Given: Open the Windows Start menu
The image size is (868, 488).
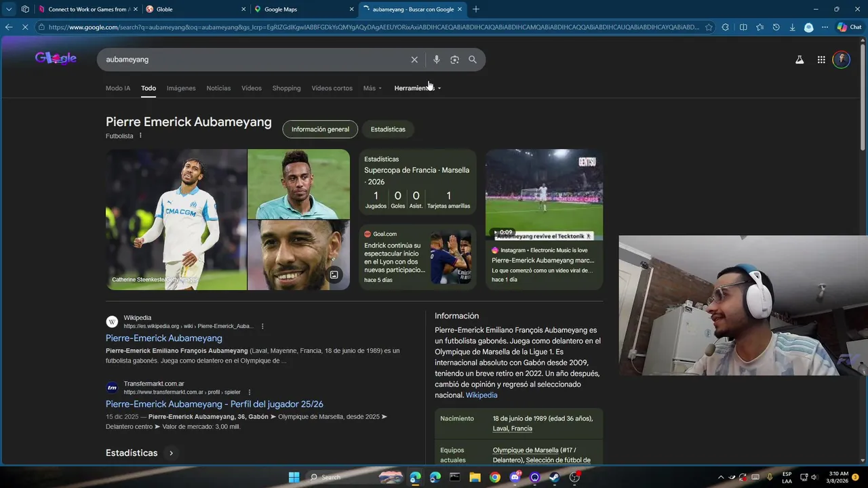Looking at the screenshot, I should pos(294,477).
